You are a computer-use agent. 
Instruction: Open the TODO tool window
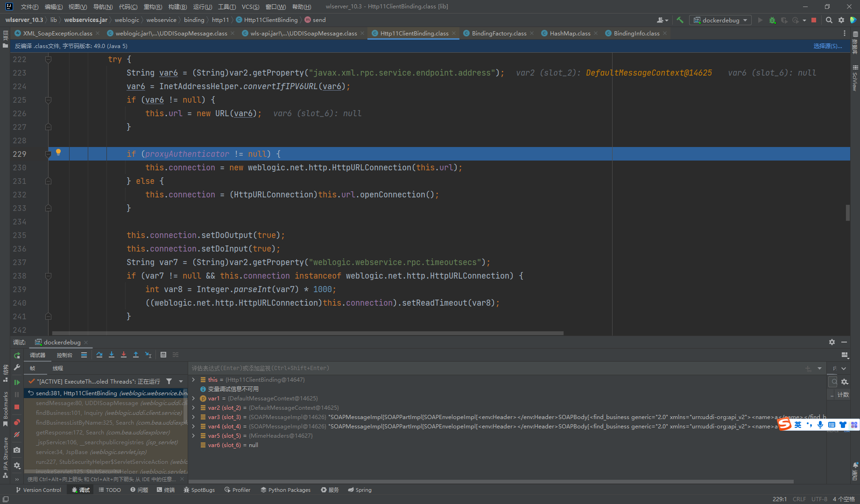point(110,490)
